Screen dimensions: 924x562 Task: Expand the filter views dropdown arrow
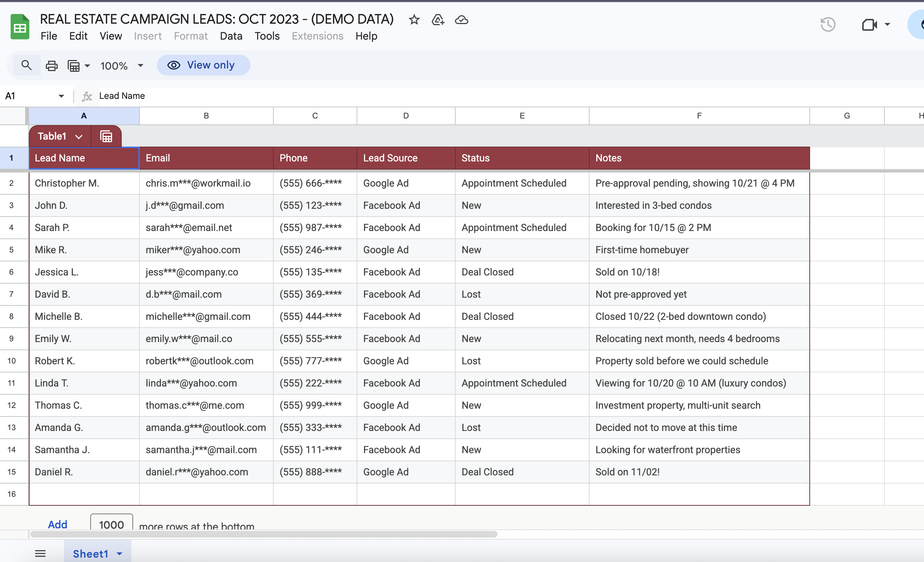click(87, 66)
